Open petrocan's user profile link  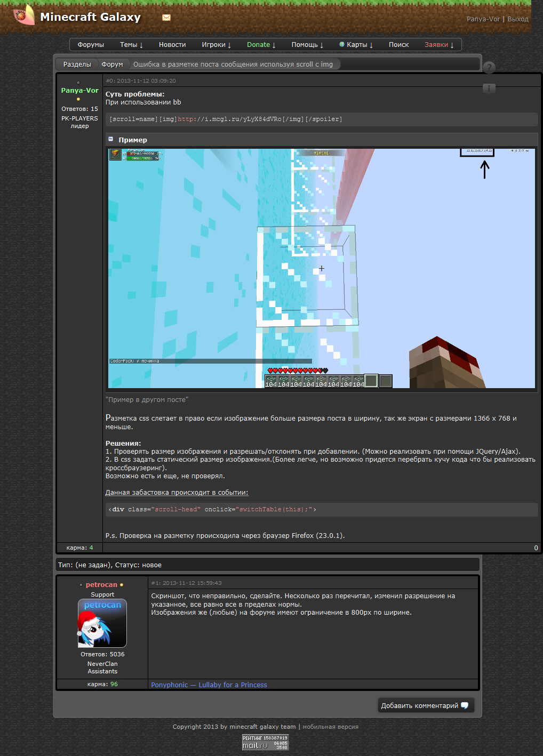click(x=101, y=585)
